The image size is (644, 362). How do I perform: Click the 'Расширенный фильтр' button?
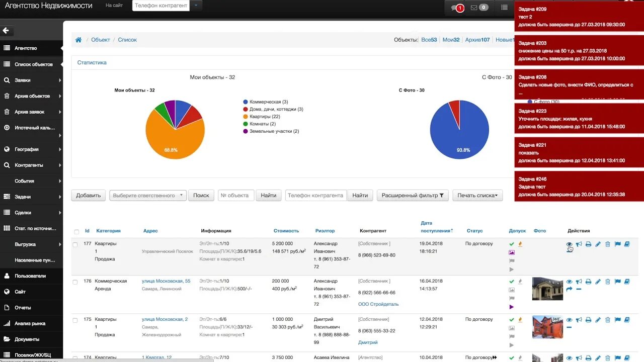[413, 196]
